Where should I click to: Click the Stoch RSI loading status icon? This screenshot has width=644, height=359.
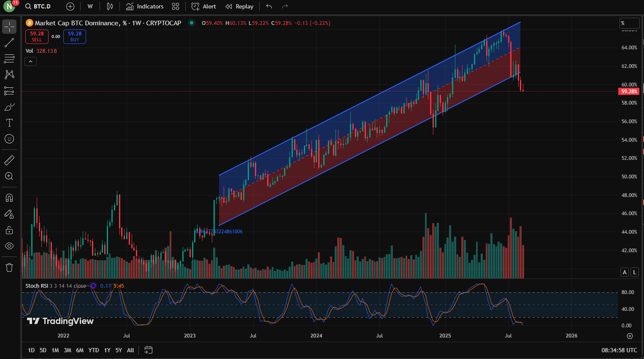[x=93, y=286]
